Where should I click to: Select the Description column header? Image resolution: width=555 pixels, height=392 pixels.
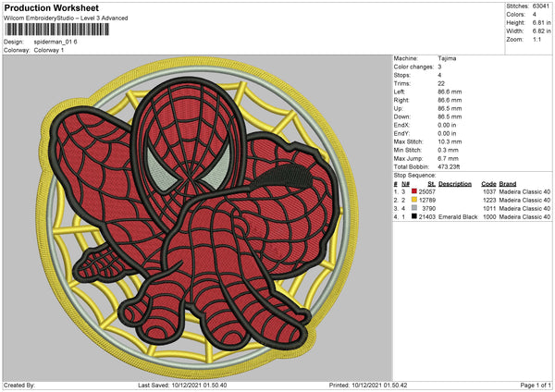click(x=455, y=183)
